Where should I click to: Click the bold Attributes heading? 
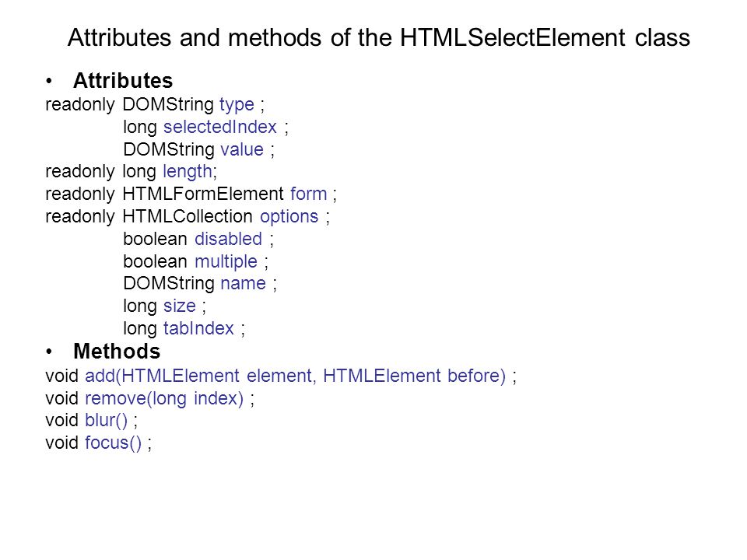[123, 80]
